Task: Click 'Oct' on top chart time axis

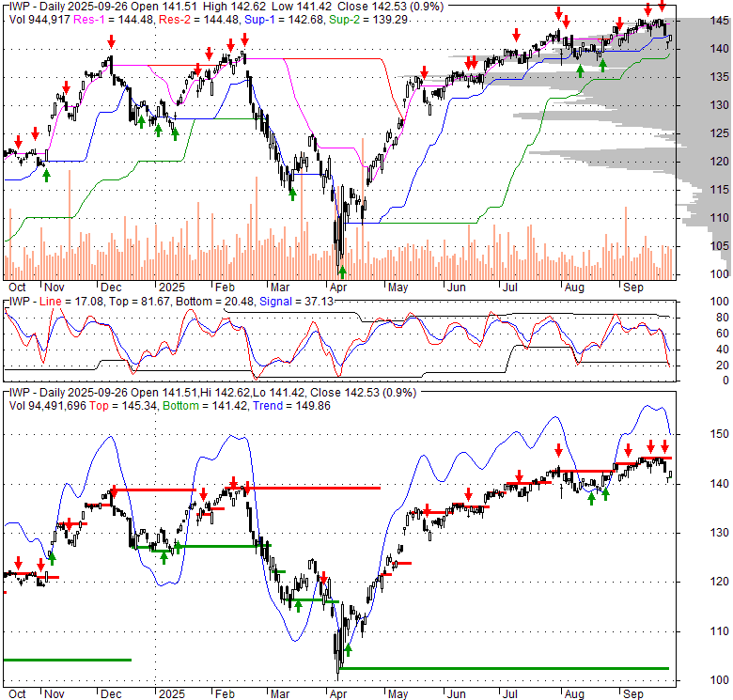Action: (17, 288)
